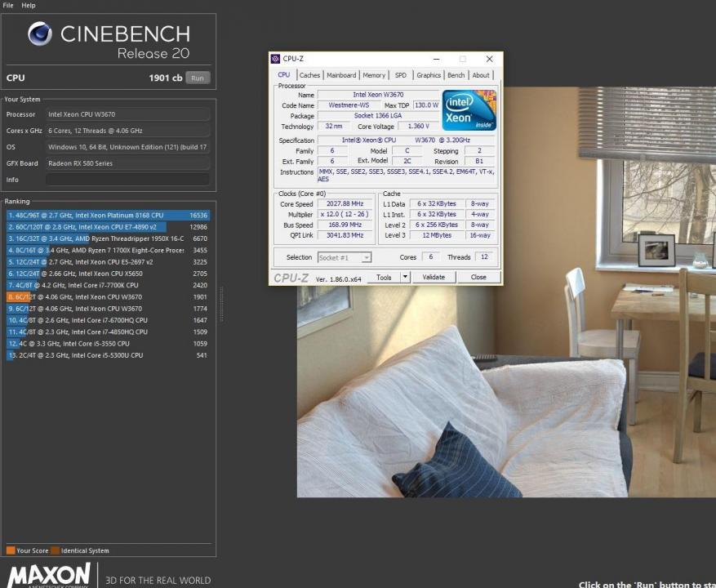The image size is (716, 588).
Task: Select ranking row Intel Xeon CPU X5650
Action: click(x=108, y=274)
